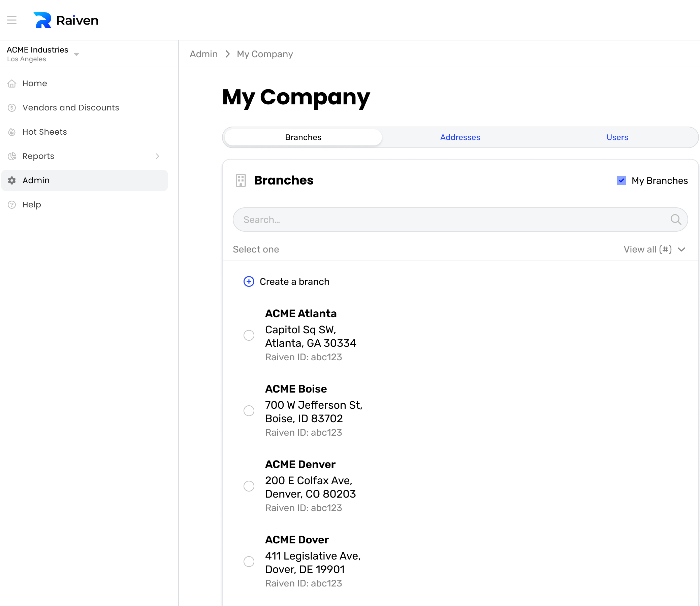Click the Vendors and Discounts dollar icon
The height and width of the screenshot is (606, 700).
12,108
